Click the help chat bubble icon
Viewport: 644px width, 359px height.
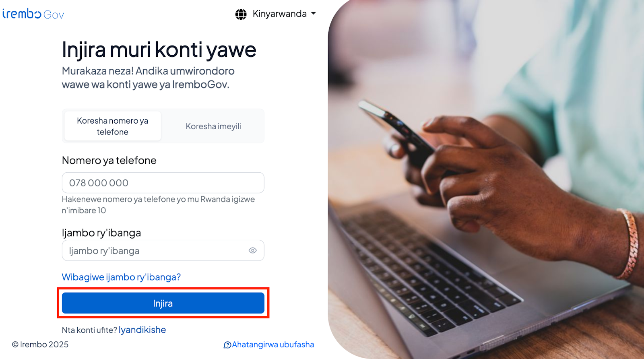coord(227,345)
